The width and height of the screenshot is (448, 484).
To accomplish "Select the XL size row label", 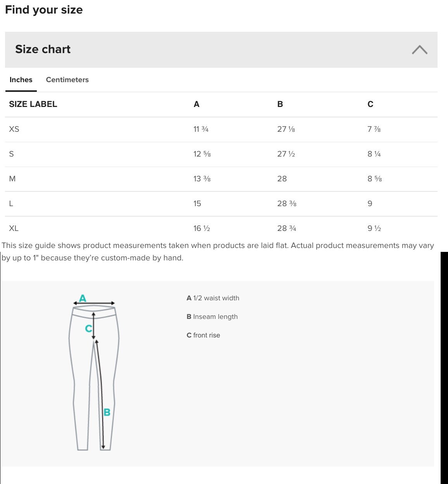I will [x=14, y=228].
